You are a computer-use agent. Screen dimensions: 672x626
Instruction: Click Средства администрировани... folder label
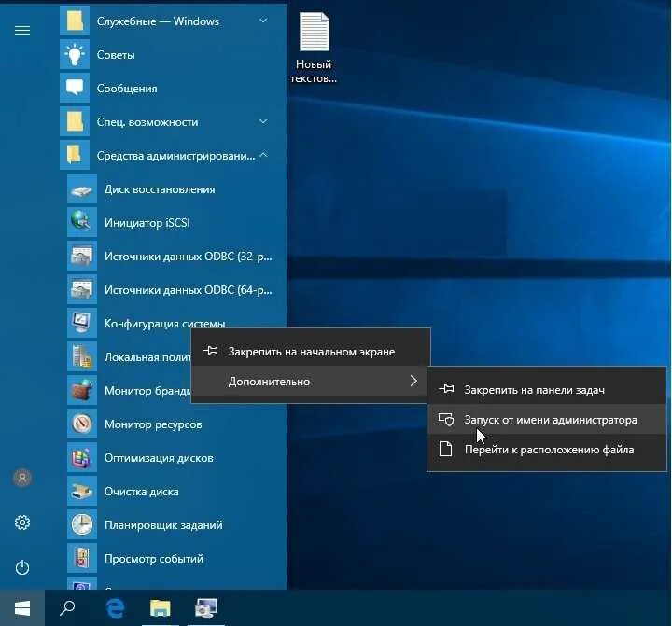coord(175,156)
